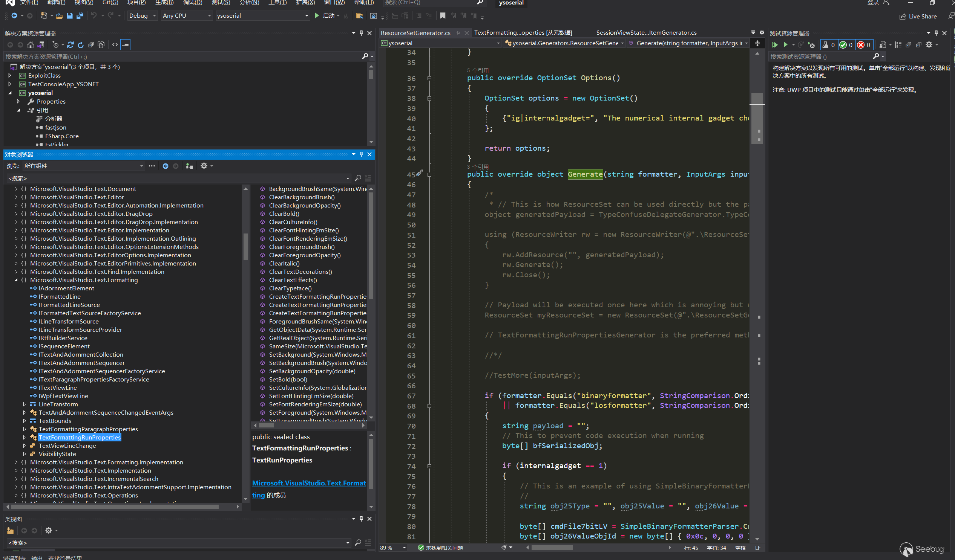Image resolution: width=955 pixels, height=560 pixels.
Task: Click the Run All Tests icon
Action: 775,45
